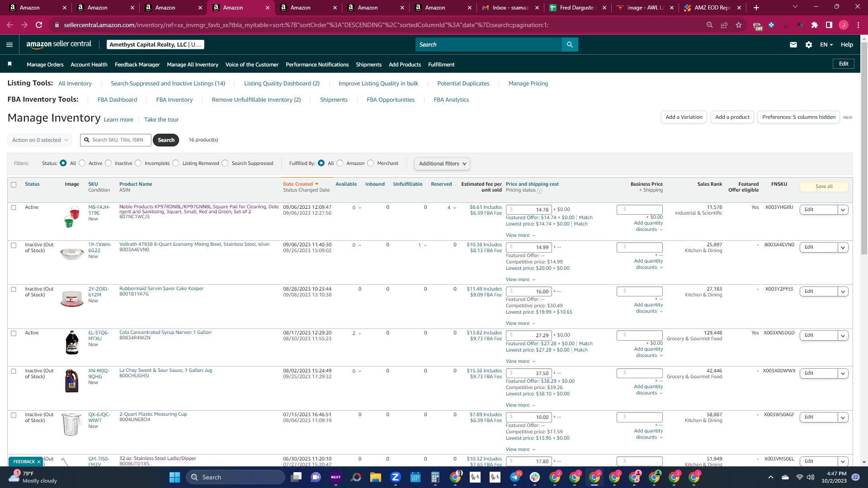Click the Pricing status info icon
Viewport: 868px width, 488px height.
point(539,191)
